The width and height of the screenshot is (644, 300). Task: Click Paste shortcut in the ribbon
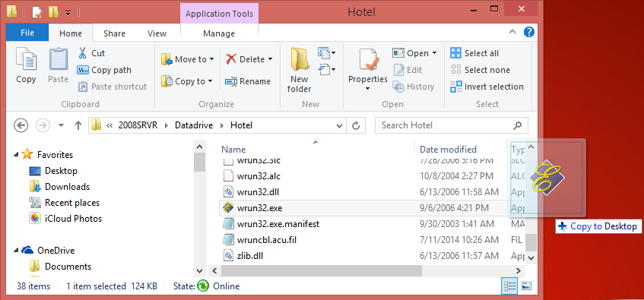coord(112,87)
